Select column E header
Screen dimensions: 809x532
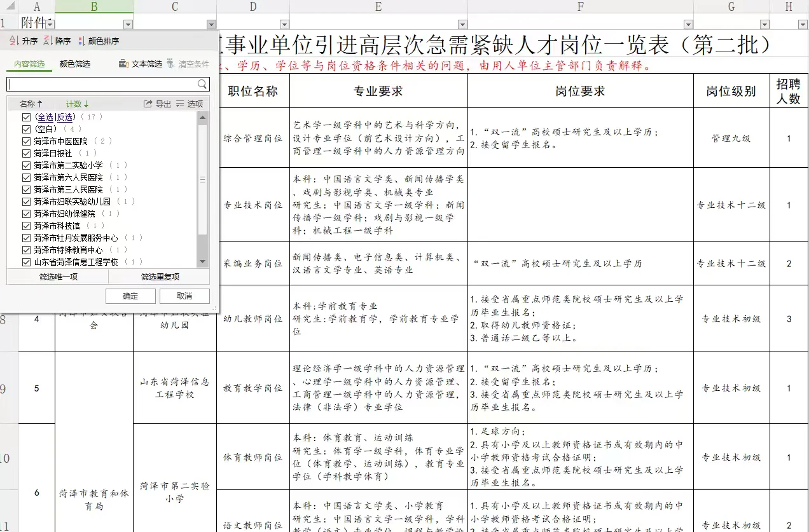point(378,6)
